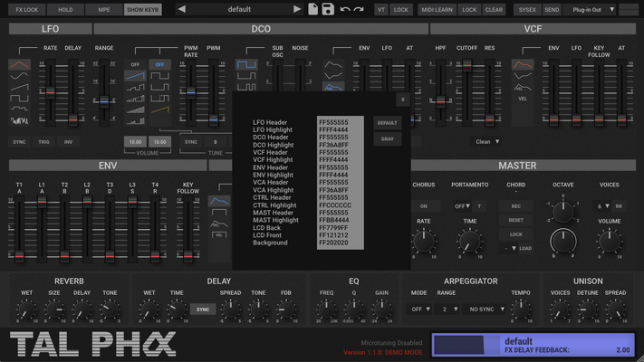
Task: Click the save preset floppy disk icon
Action: click(328, 9)
